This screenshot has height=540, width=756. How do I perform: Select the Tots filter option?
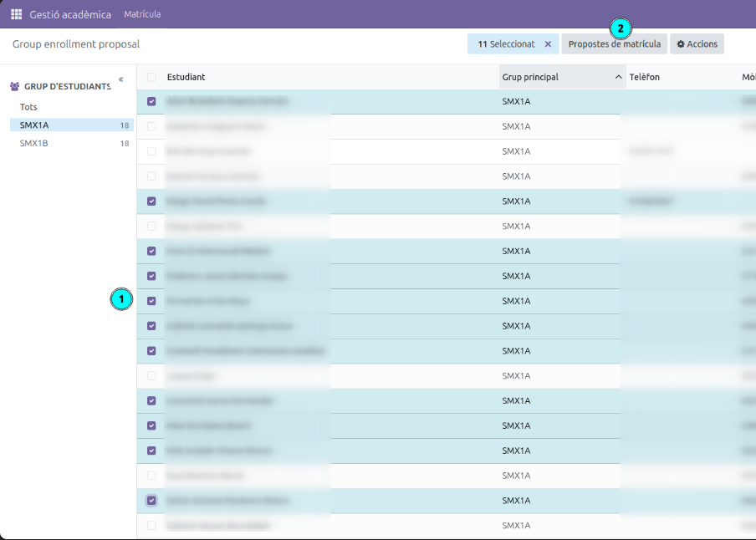(72, 107)
